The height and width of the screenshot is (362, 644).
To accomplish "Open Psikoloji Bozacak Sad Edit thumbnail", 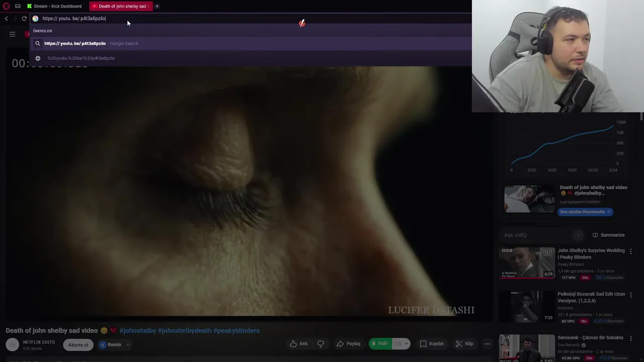I will point(527,306).
